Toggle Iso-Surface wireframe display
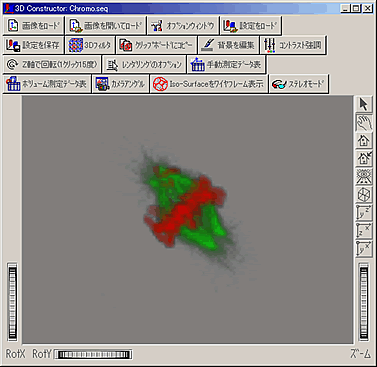The width and height of the screenshot is (377, 367). [209, 84]
